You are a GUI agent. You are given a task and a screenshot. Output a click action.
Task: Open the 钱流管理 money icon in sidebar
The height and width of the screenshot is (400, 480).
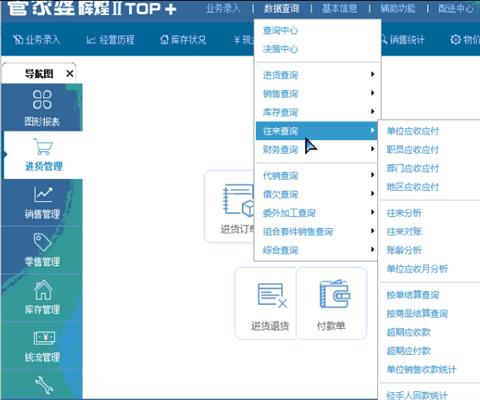click(x=44, y=338)
